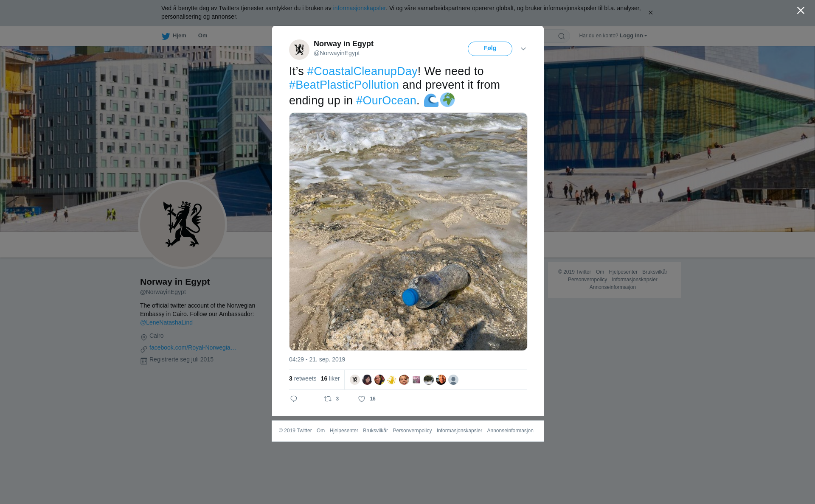Open Norway in Egypt avatar in tweet header
Image resolution: width=815 pixels, height=504 pixels.
click(299, 50)
